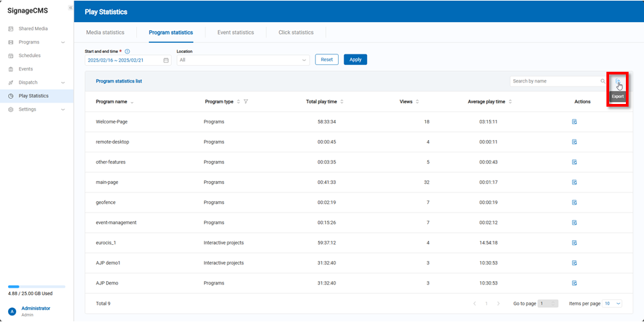The image size is (644, 322).
Task: Click the storage usage progress bar
Action: (36, 286)
